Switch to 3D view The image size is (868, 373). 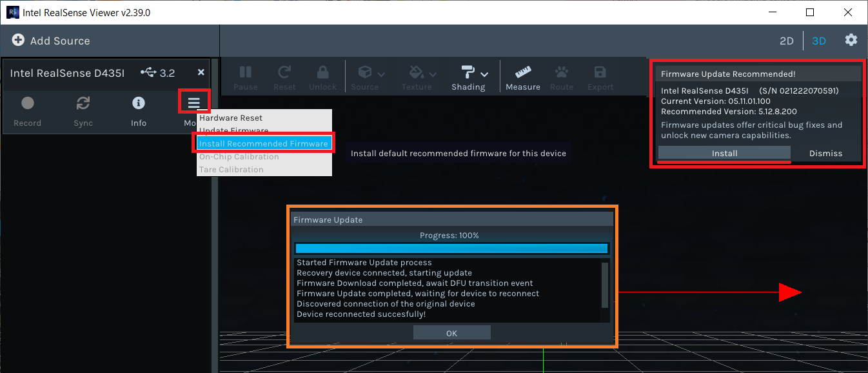point(819,41)
